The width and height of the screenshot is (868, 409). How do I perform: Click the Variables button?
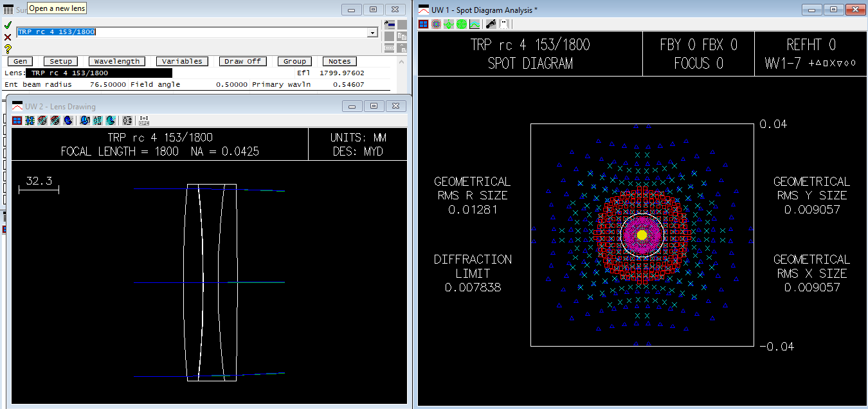182,61
